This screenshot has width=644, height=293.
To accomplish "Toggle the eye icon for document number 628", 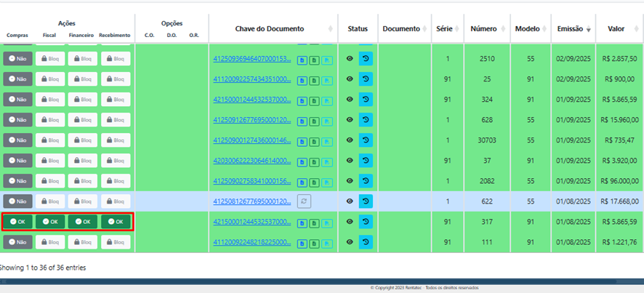I will click(350, 120).
